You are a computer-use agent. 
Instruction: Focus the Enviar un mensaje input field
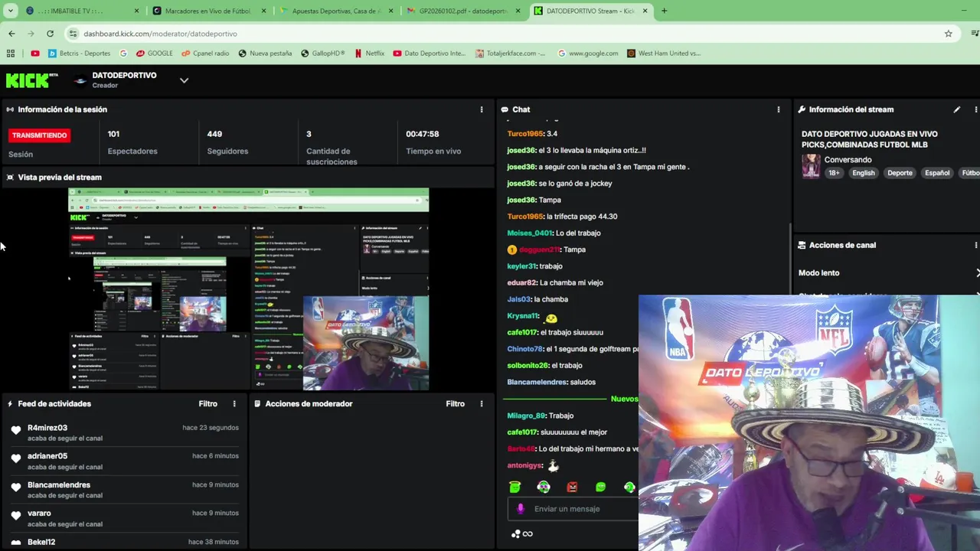point(574,509)
